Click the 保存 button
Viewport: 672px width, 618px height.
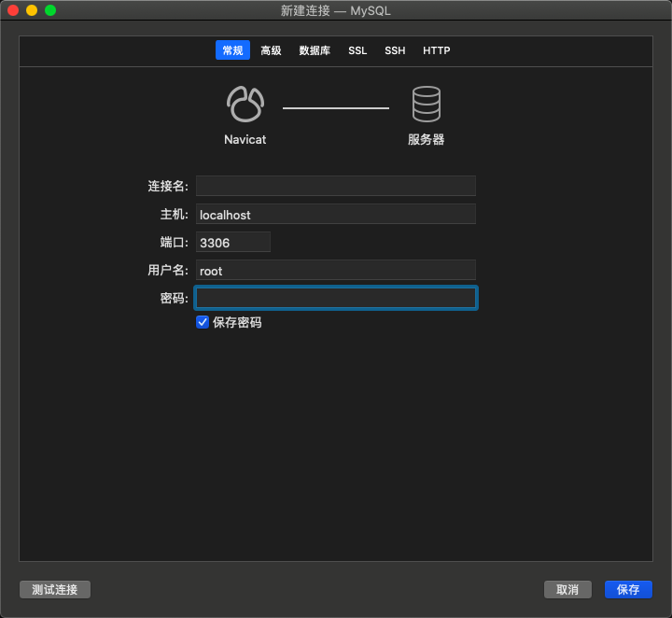(628, 589)
